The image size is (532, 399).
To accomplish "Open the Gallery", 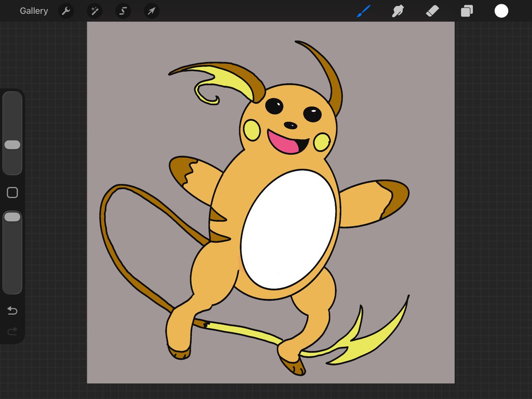I will 34,11.
